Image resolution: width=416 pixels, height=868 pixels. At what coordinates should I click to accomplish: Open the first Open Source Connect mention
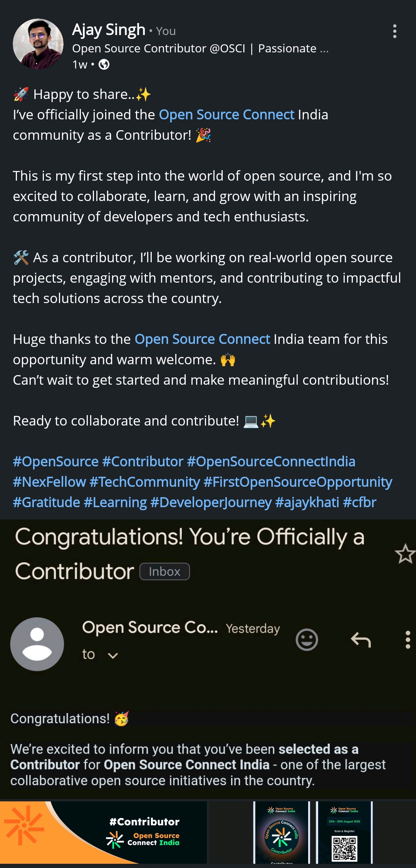coord(226,115)
